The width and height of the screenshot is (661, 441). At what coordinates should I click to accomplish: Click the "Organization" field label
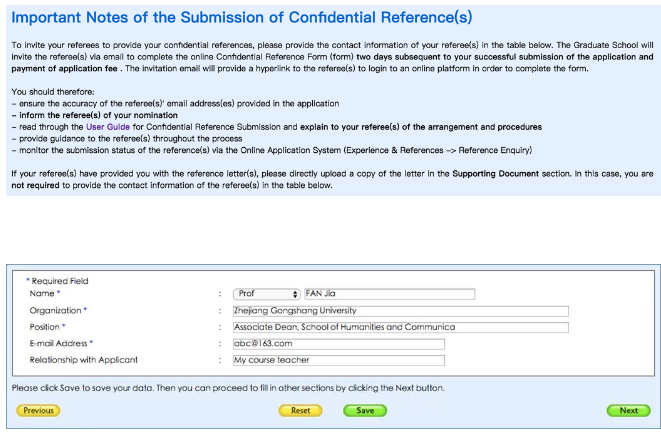coord(58,310)
